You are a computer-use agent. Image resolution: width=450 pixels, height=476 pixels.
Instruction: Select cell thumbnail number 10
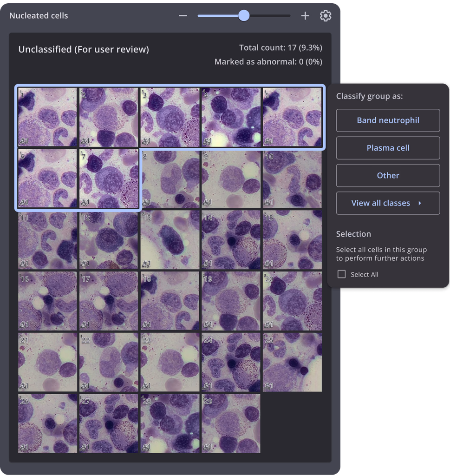292,179
